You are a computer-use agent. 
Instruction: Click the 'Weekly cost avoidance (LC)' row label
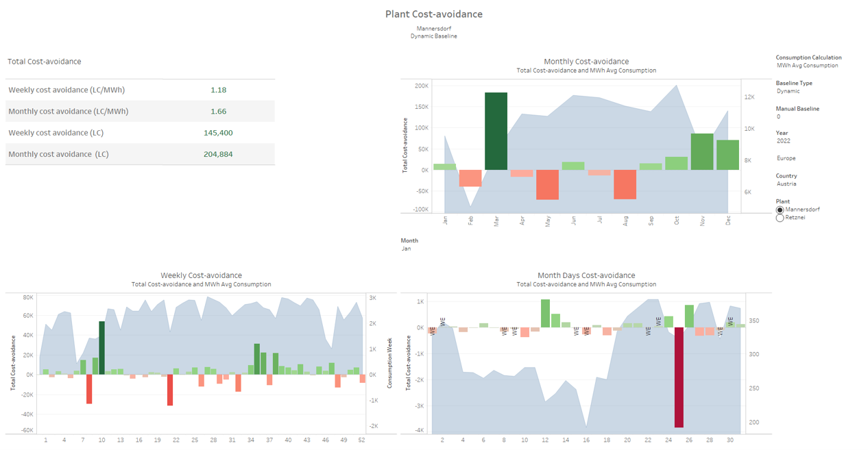coord(56,133)
